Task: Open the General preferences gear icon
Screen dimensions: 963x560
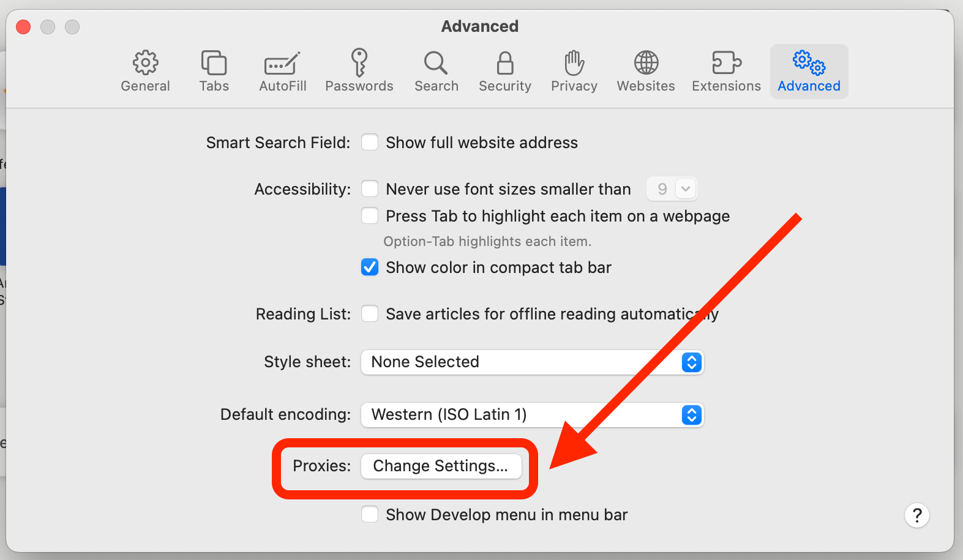Action: (146, 62)
